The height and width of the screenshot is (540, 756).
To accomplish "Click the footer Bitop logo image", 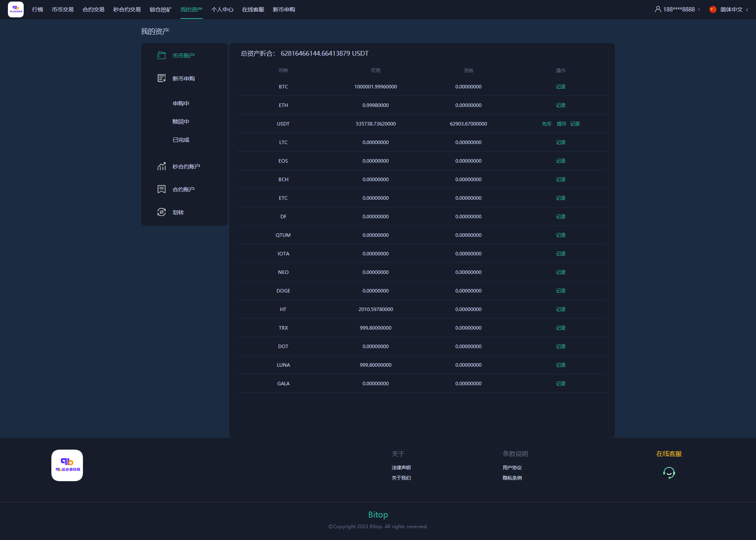I will (x=67, y=465).
